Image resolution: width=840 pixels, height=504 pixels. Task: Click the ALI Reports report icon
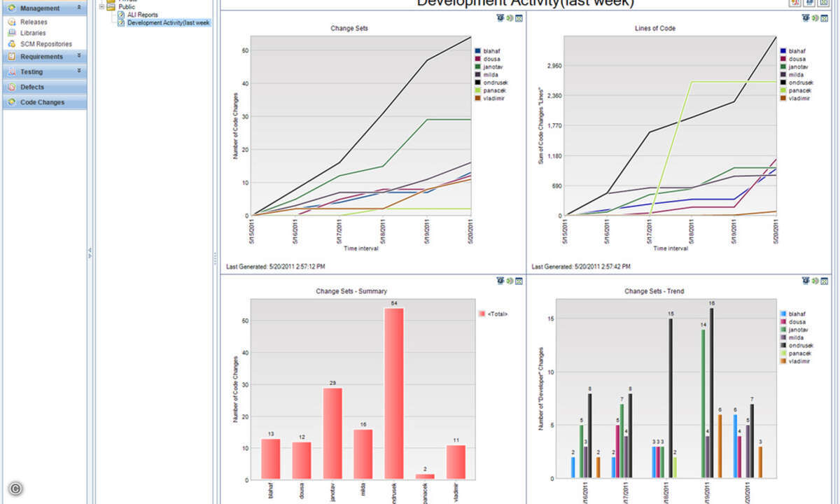[121, 15]
